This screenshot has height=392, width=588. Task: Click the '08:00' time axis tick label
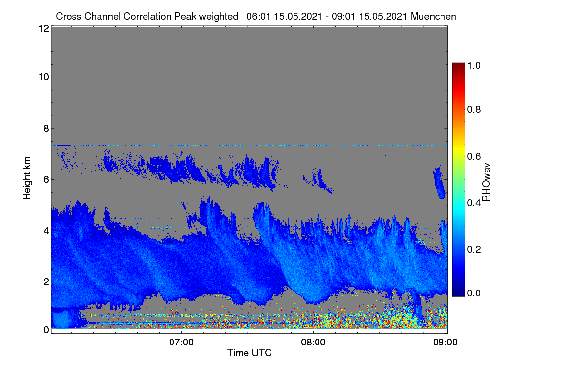pos(314,342)
